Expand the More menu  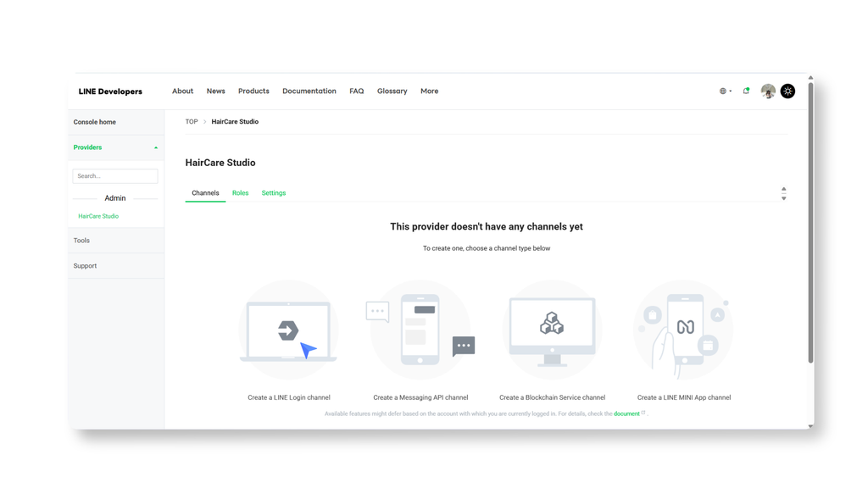pos(429,91)
